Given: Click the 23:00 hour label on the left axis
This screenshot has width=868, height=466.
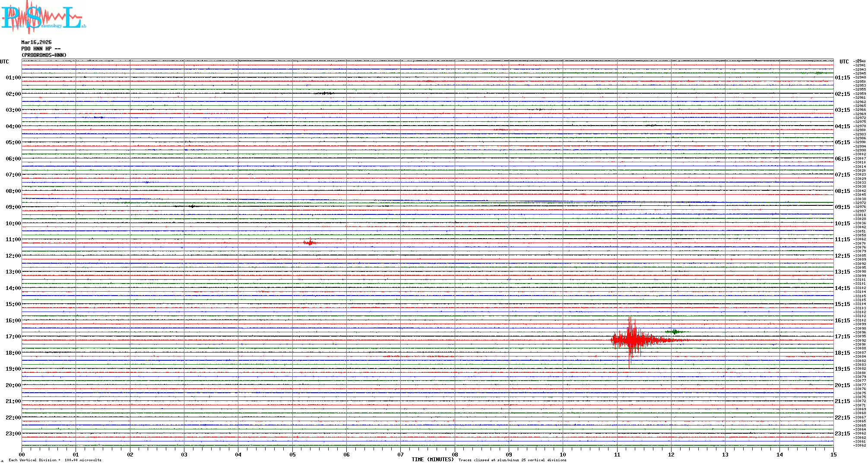Looking at the screenshot, I should point(13,434).
